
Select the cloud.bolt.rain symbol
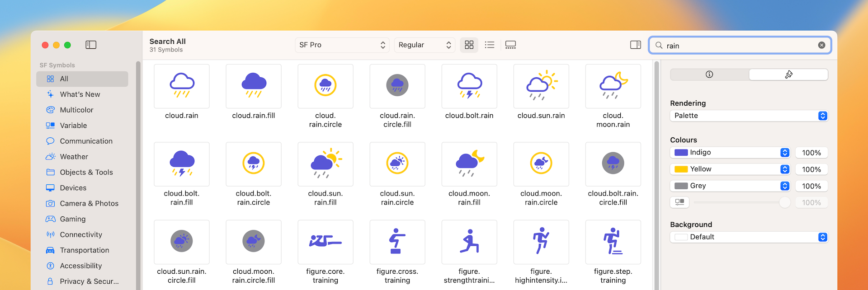pyautogui.click(x=469, y=86)
